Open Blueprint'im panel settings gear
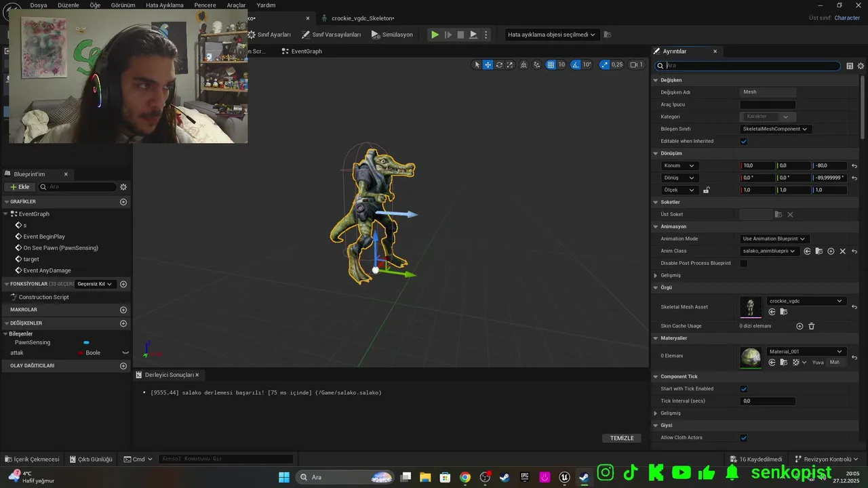This screenshot has width=868, height=488. [x=123, y=187]
